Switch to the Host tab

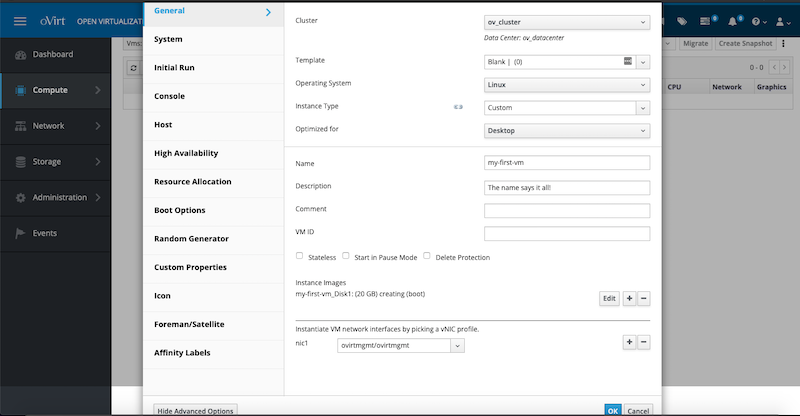click(213, 126)
